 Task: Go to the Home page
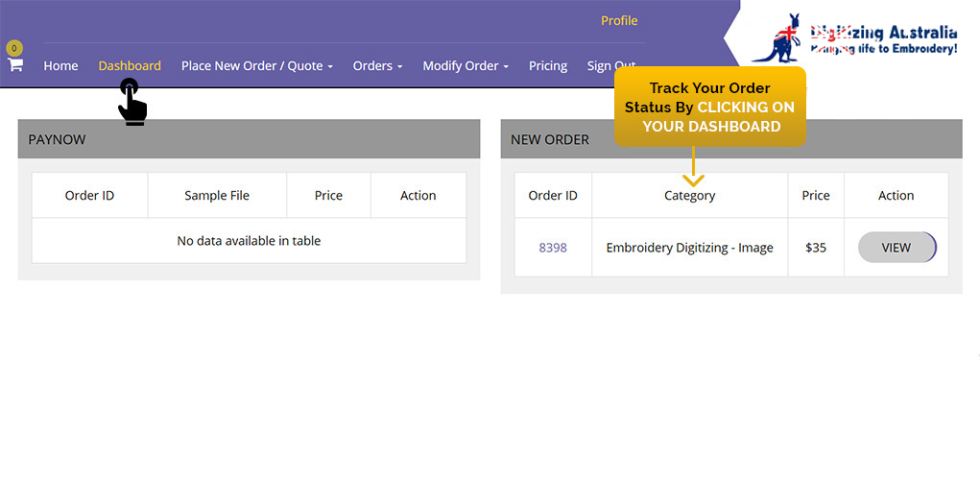(x=60, y=66)
